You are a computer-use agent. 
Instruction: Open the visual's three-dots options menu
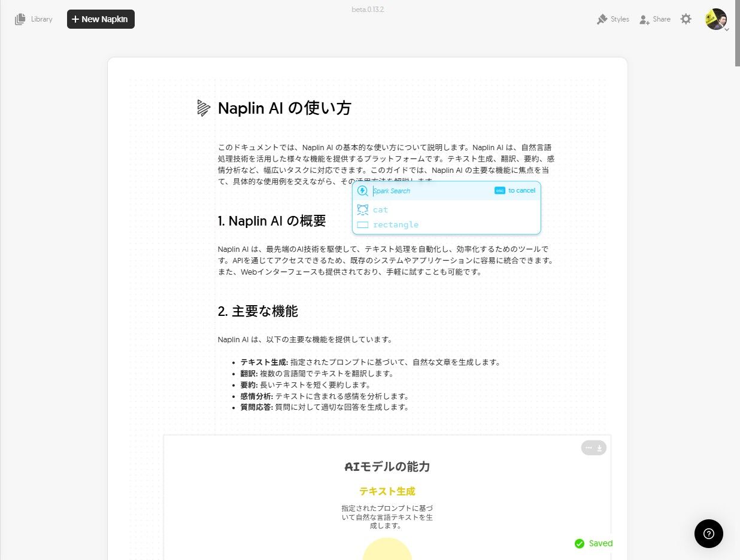[589, 448]
